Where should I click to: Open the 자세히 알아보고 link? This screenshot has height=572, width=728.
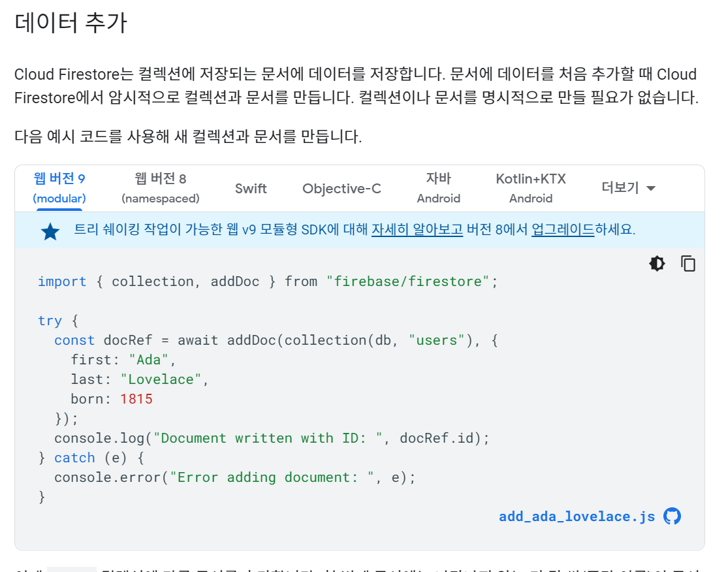(x=417, y=229)
